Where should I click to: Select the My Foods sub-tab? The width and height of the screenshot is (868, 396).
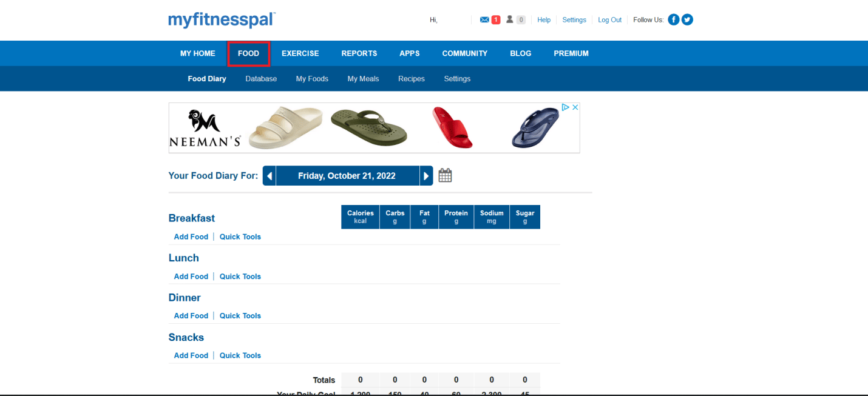312,79
